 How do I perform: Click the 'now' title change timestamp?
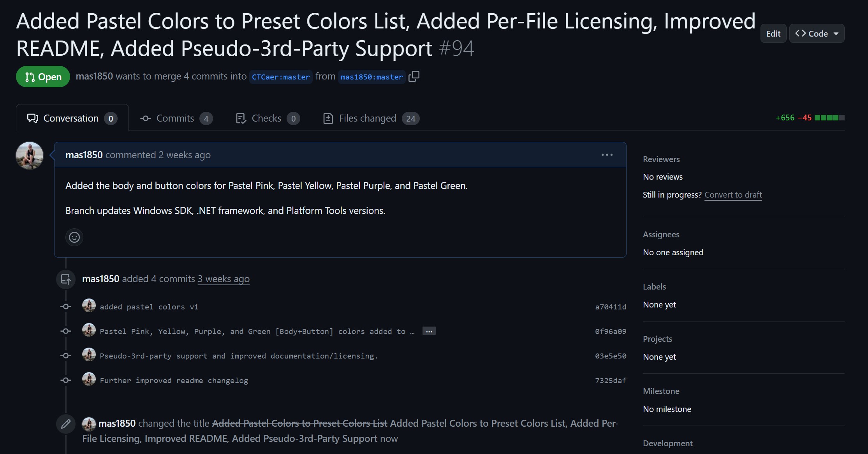(389, 438)
